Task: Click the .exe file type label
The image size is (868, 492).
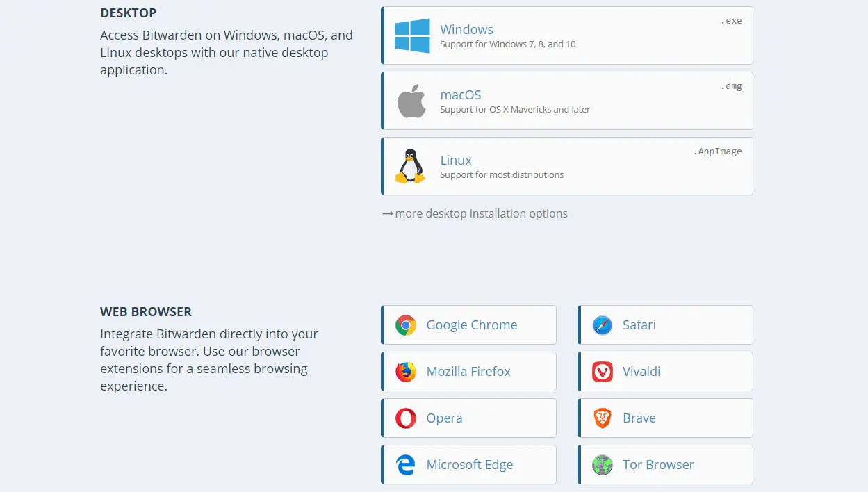Action: [731, 21]
